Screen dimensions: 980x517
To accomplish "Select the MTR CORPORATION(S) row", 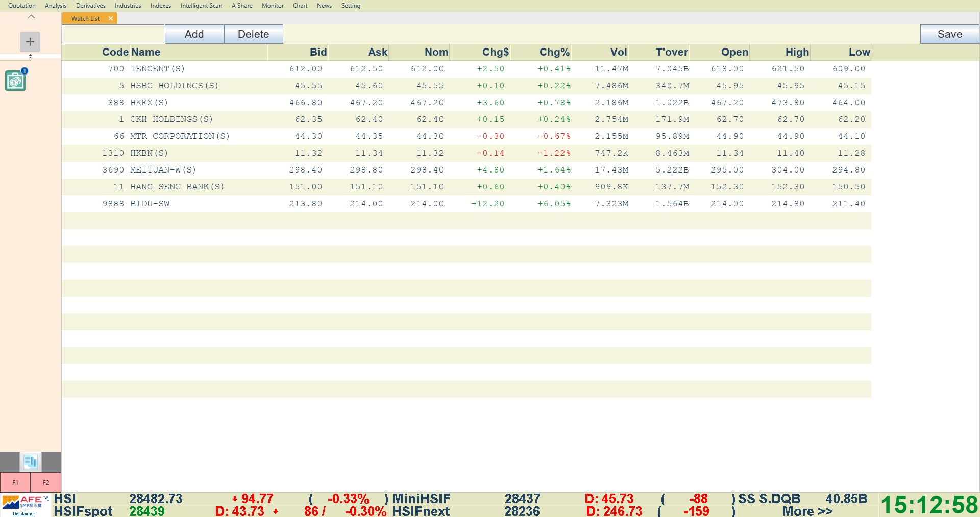I will click(x=467, y=136).
